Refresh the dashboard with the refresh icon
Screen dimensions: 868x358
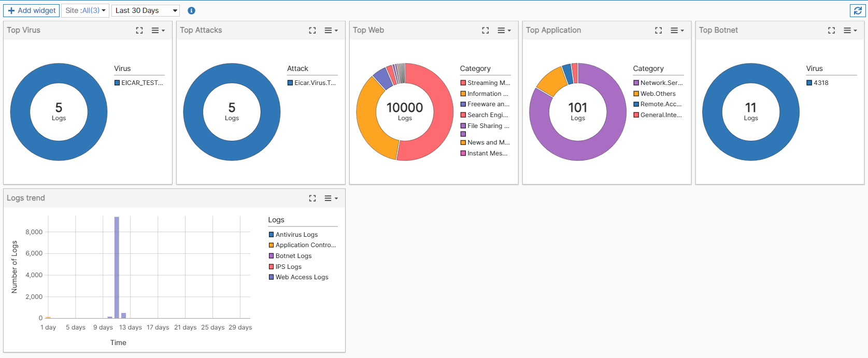pos(858,10)
